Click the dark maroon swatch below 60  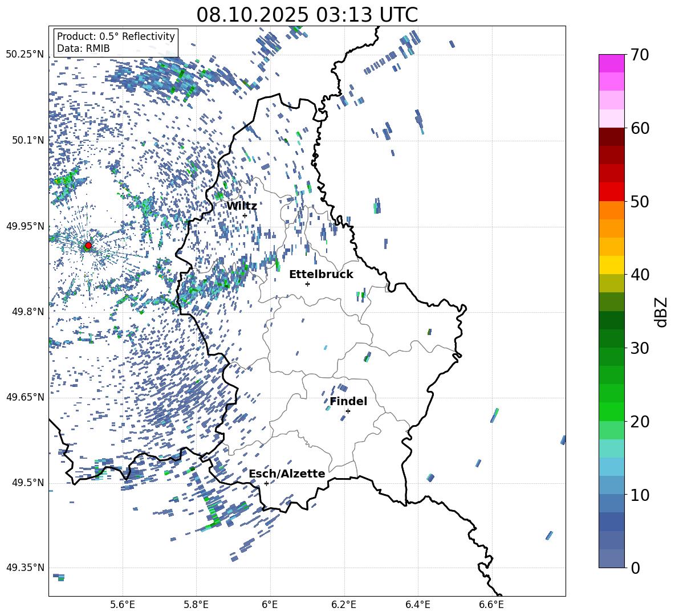[612, 137]
